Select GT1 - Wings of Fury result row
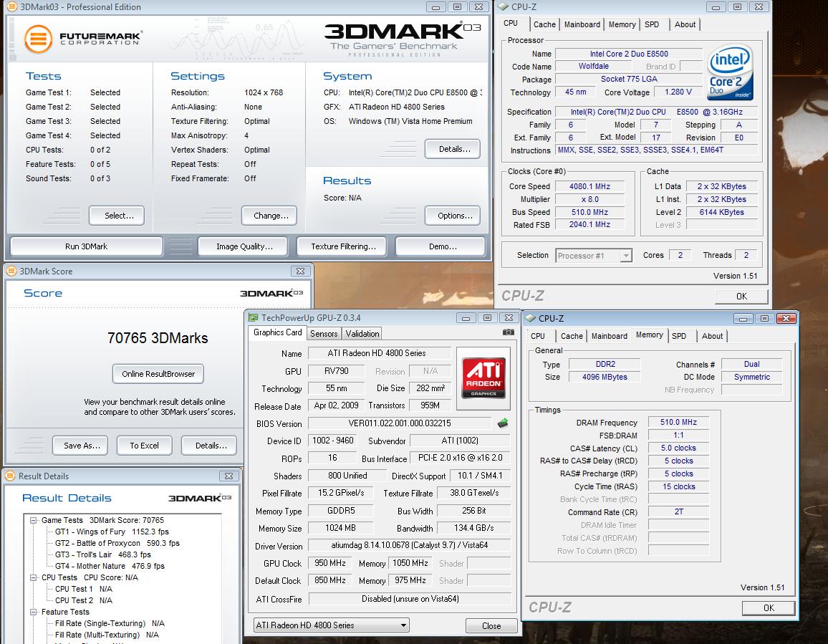828x644 pixels. (112, 532)
